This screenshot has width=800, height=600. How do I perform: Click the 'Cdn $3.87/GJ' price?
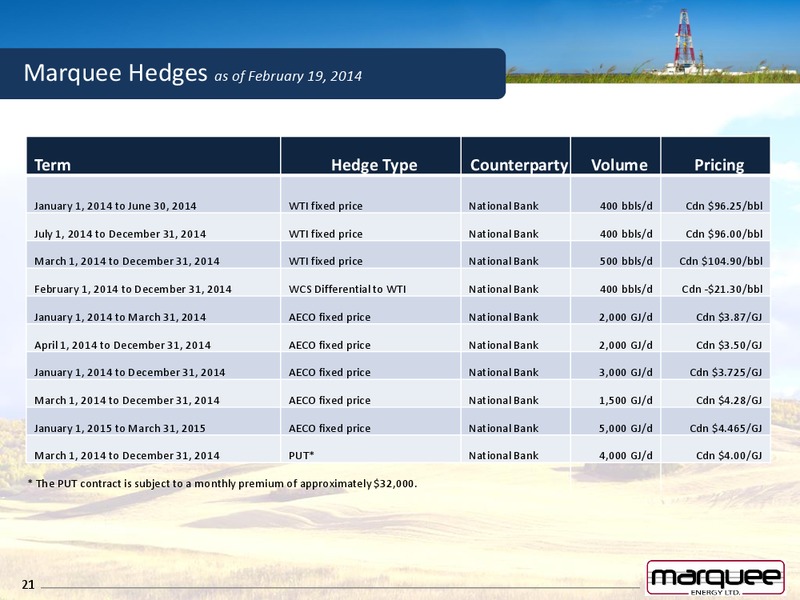coord(729,317)
